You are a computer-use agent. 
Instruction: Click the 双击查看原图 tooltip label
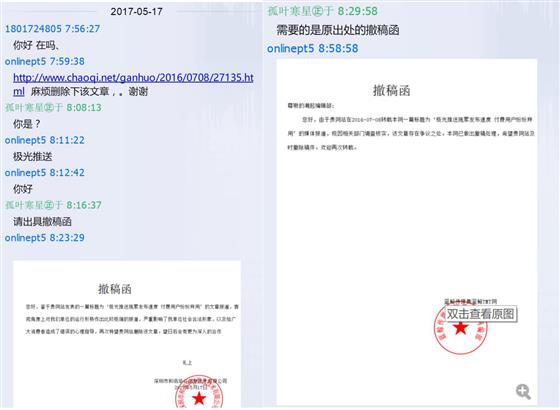(x=481, y=314)
